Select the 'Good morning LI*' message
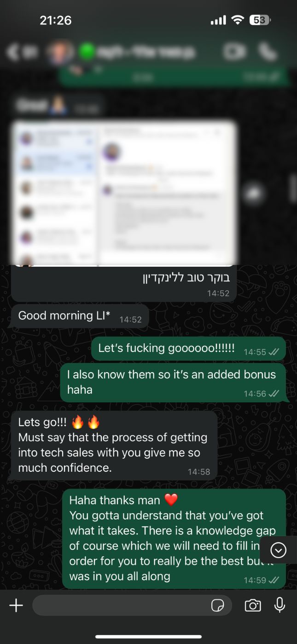 pos(80,316)
